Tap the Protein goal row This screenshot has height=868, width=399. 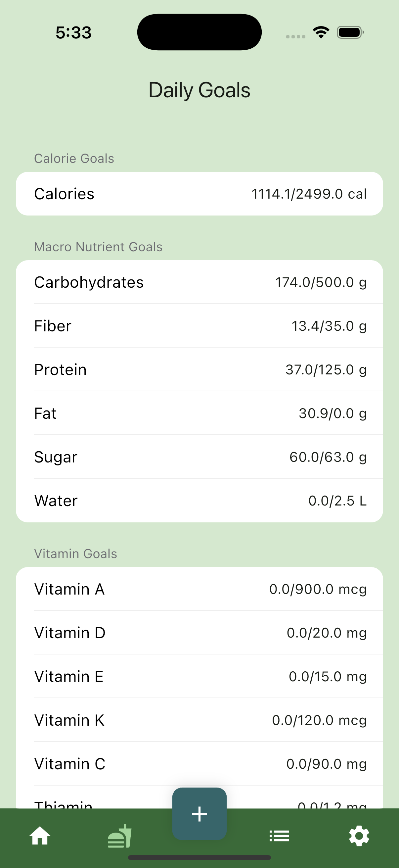click(199, 370)
